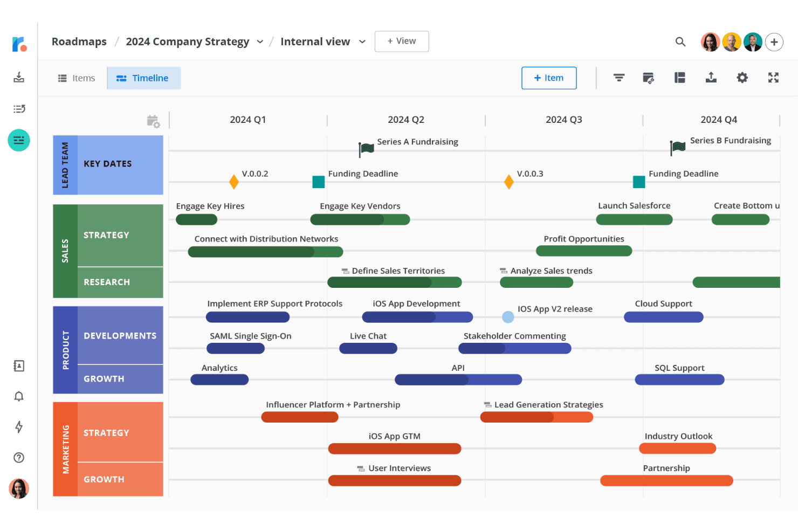Click the + Item button
The image size is (798, 532).
[549, 78]
